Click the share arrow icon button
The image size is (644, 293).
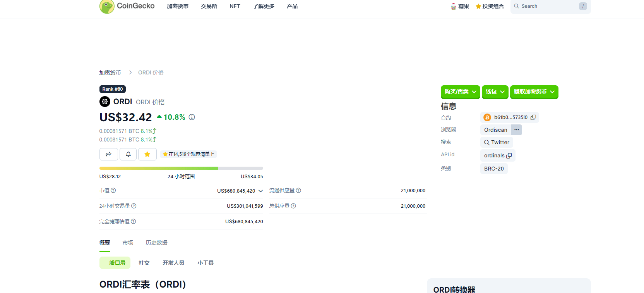pos(109,154)
